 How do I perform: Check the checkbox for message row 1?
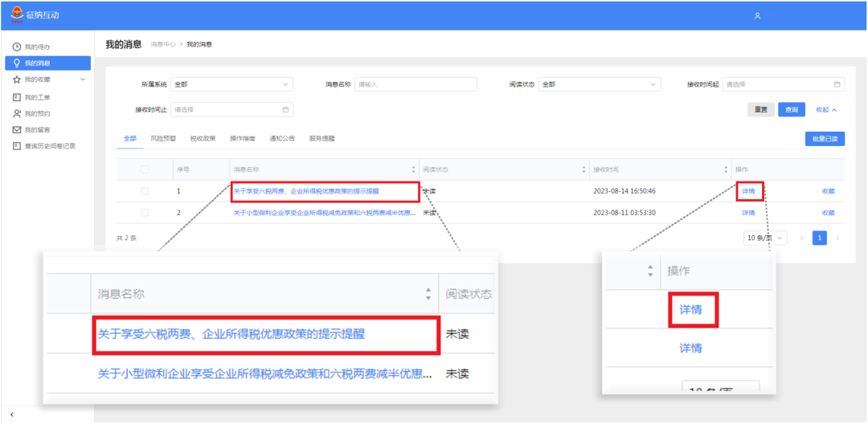pos(145,191)
